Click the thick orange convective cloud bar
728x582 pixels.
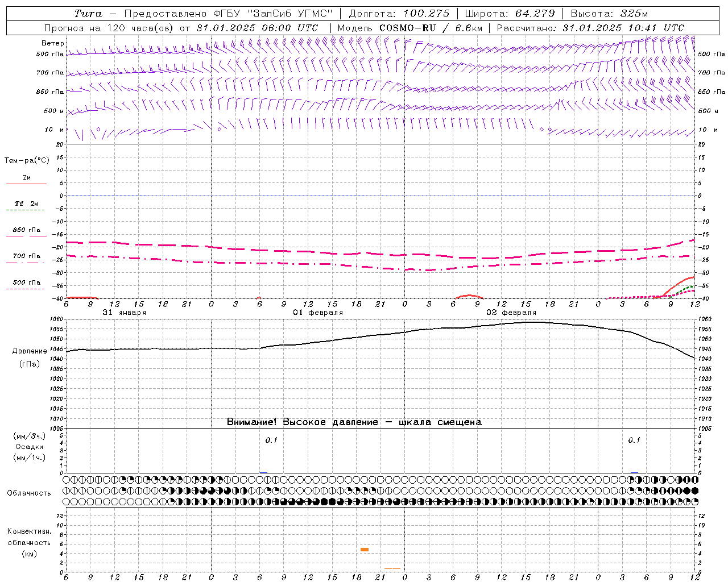(365, 550)
